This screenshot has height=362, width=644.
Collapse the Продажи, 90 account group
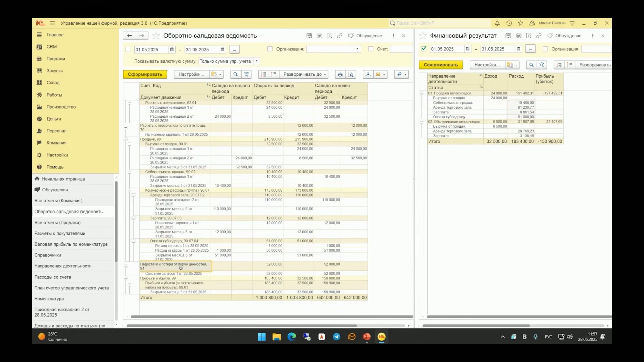pyautogui.click(x=126, y=139)
